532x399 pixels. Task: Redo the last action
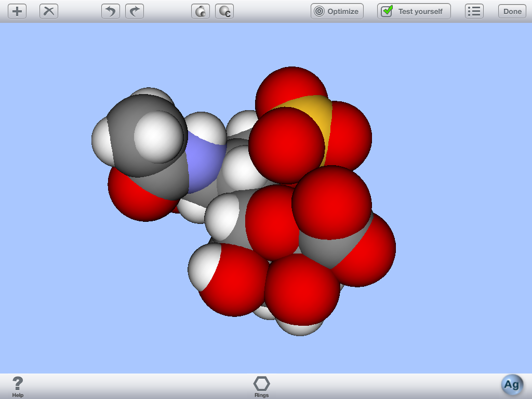[x=135, y=11]
